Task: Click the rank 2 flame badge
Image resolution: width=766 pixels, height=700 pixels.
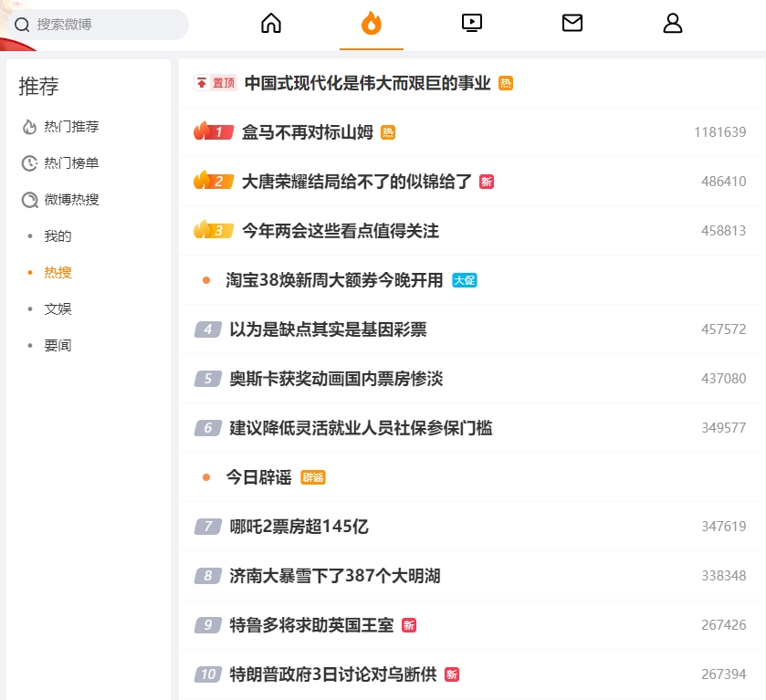Action: (214, 181)
